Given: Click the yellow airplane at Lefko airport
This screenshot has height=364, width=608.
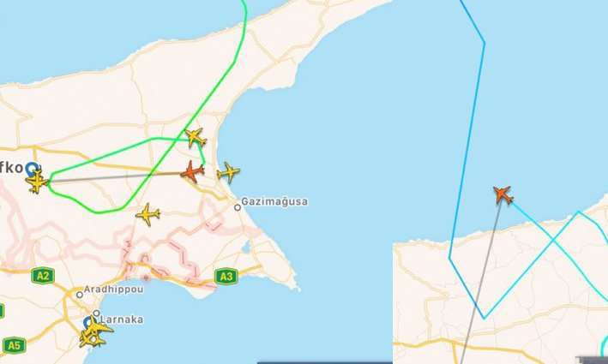Looking at the screenshot, I should [x=37, y=181].
